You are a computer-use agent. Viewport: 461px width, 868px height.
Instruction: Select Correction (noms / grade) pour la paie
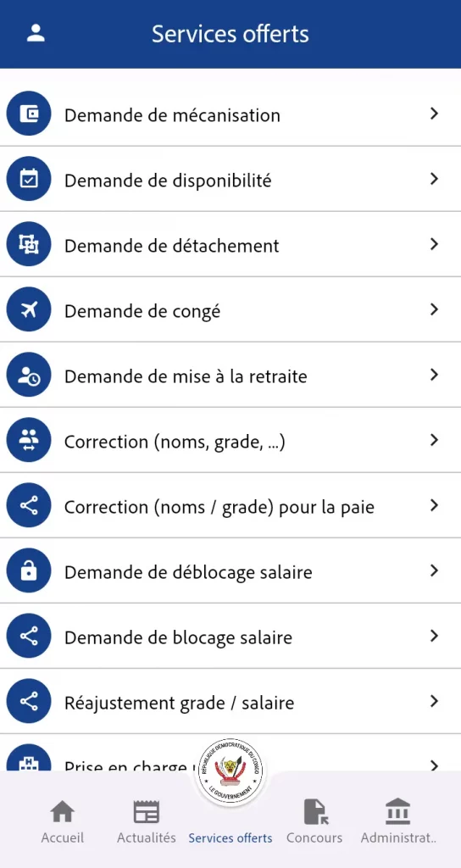coord(230,505)
